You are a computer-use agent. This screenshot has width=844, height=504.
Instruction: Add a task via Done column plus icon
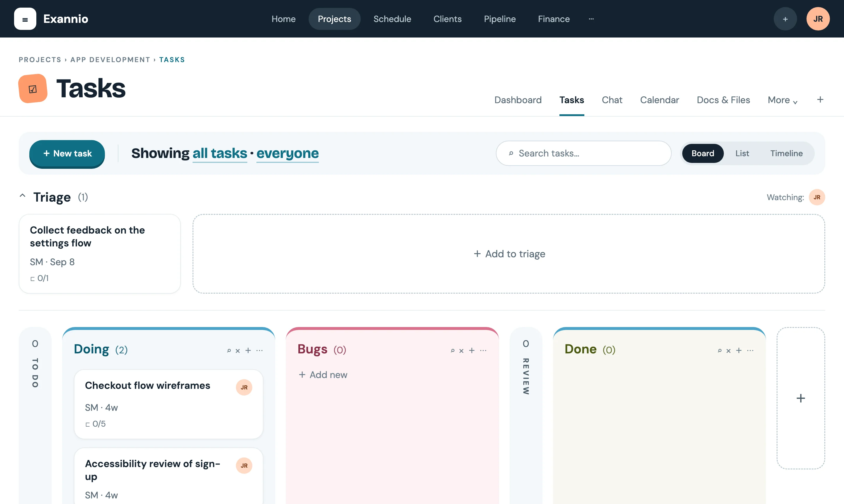coord(739,350)
